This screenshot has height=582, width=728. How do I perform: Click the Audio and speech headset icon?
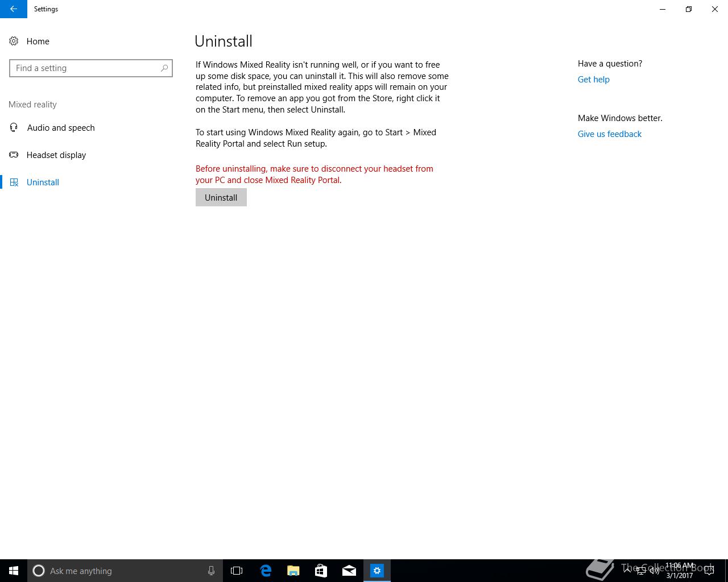(x=14, y=128)
